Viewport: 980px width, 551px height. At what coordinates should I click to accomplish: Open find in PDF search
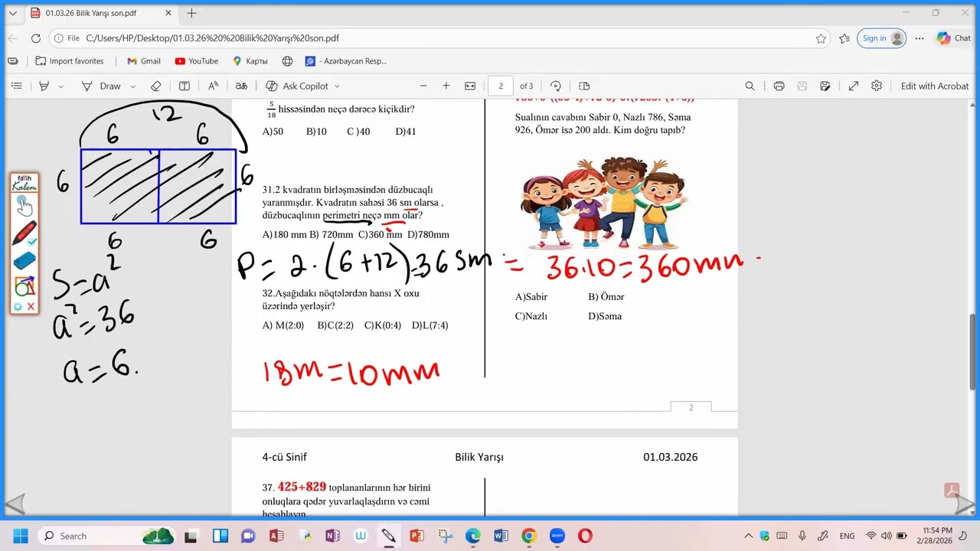(750, 86)
